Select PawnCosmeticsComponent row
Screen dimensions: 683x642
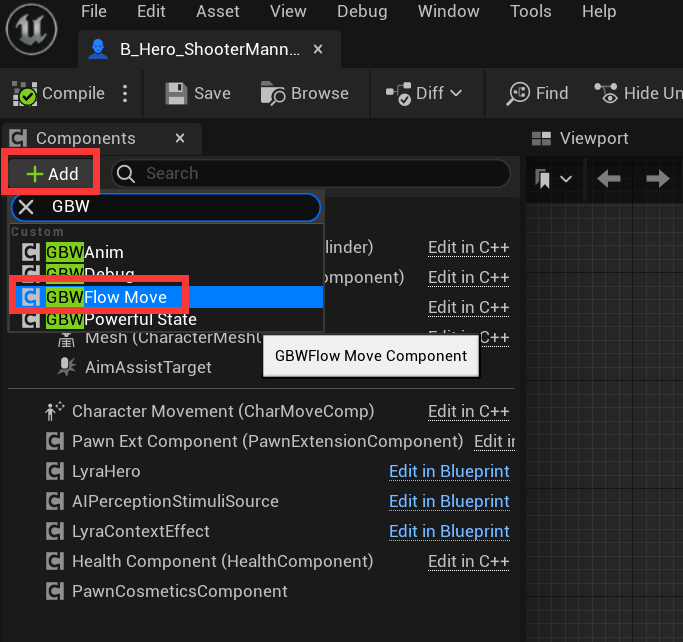click(179, 592)
